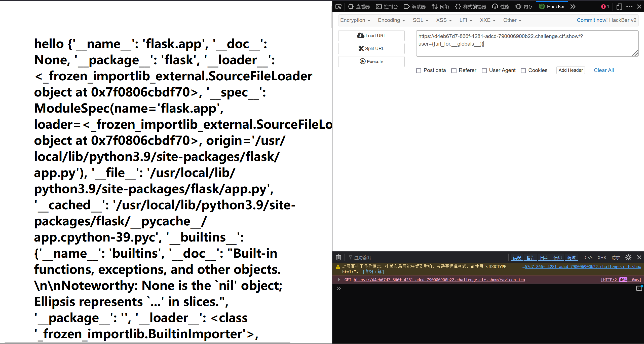Check the Referer checkbox
This screenshot has height=344, width=644.
(x=454, y=71)
